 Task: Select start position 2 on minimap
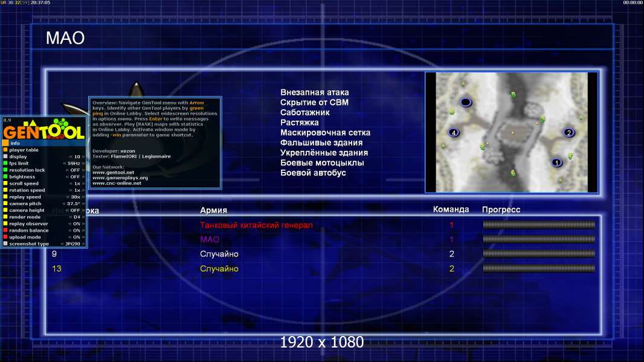(569, 132)
